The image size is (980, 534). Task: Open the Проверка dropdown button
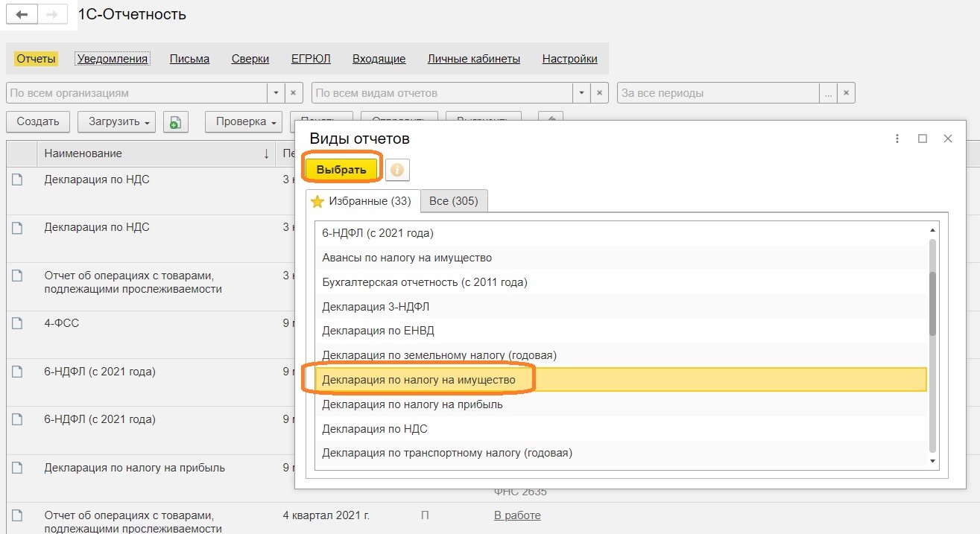click(x=244, y=122)
